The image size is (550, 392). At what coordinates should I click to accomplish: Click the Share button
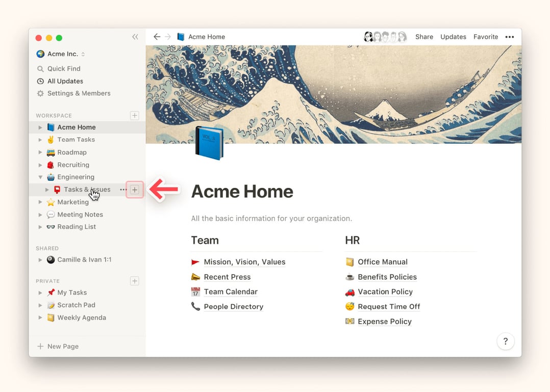click(424, 37)
